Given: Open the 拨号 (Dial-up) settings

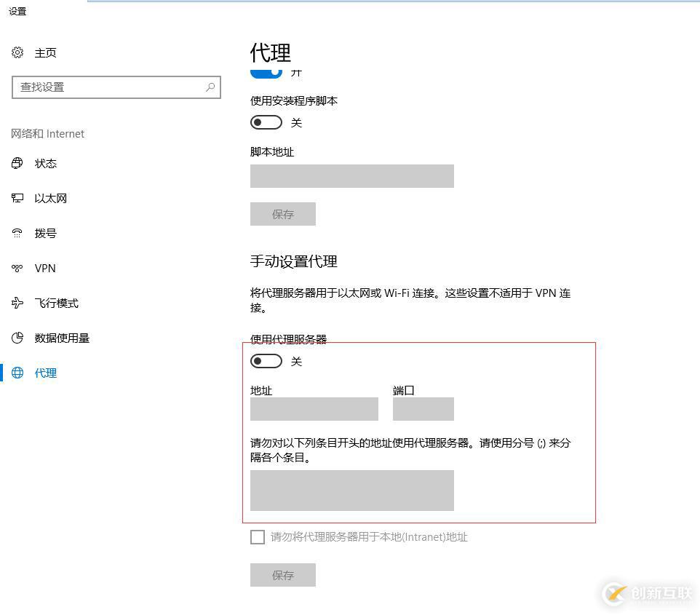Looking at the screenshot, I should [x=45, y=233].
